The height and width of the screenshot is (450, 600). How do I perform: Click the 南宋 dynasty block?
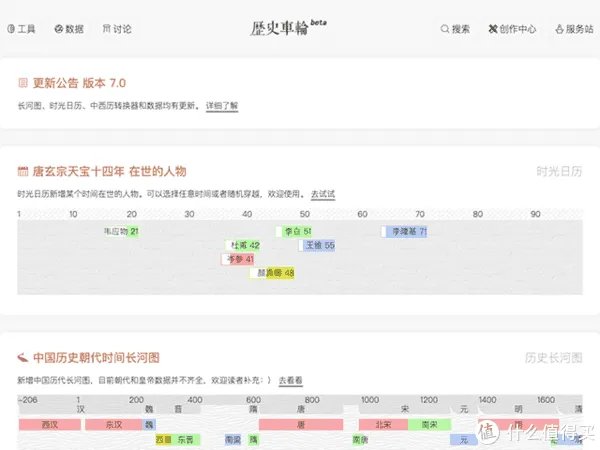click(429, 425)
